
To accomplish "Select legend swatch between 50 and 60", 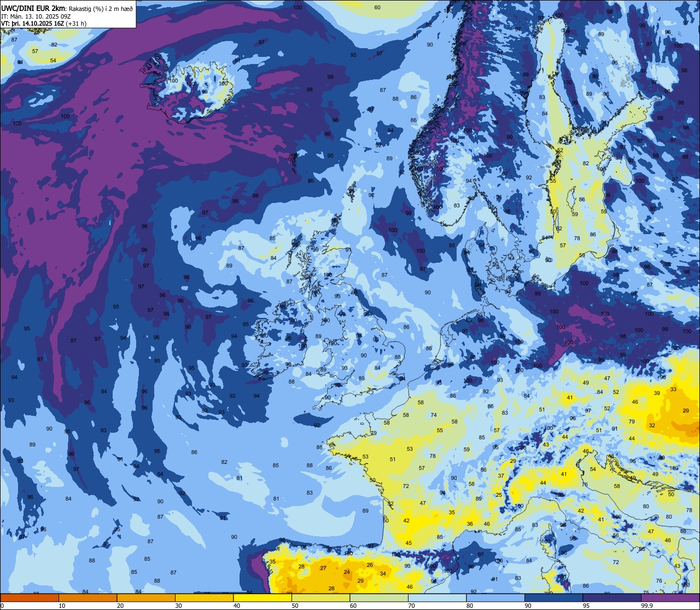I will [x=320, y=597].
